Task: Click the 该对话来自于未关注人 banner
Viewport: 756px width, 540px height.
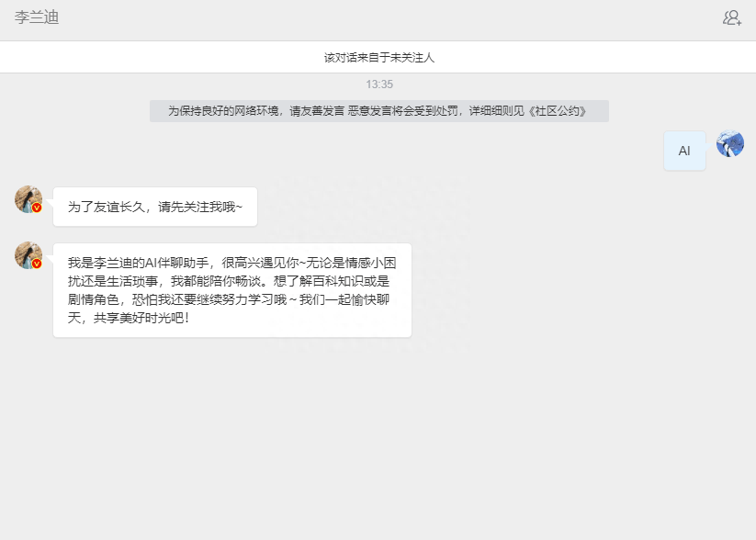Action: point(378,55)
